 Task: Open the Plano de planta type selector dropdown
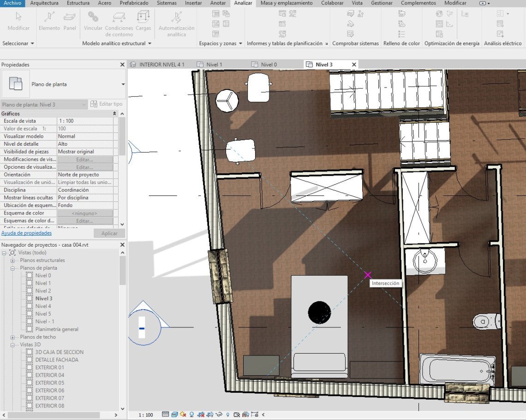pyautogui.click(x=123, y=84)
